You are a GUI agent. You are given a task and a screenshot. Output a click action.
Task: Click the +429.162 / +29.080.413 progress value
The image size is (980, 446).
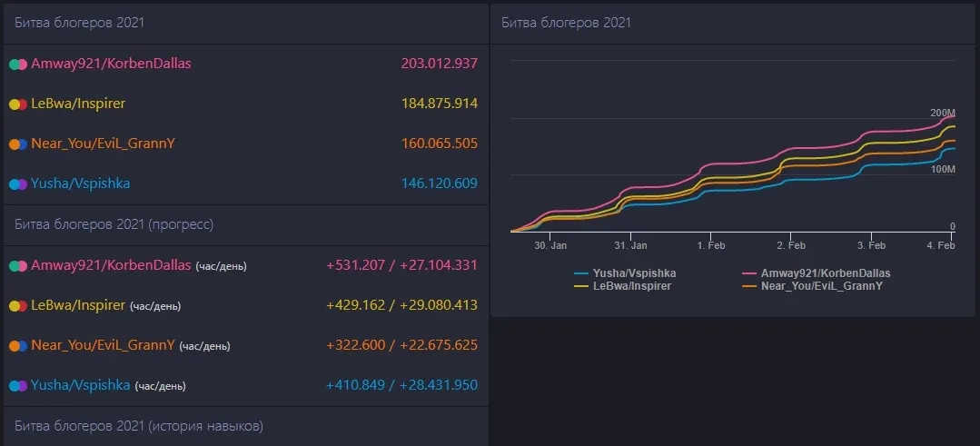(401, 305)
